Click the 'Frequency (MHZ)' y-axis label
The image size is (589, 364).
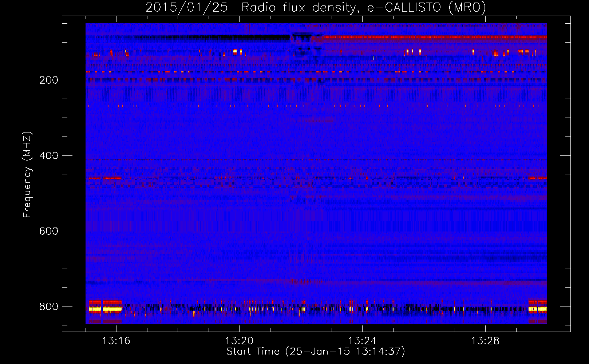tap(27, 175)
